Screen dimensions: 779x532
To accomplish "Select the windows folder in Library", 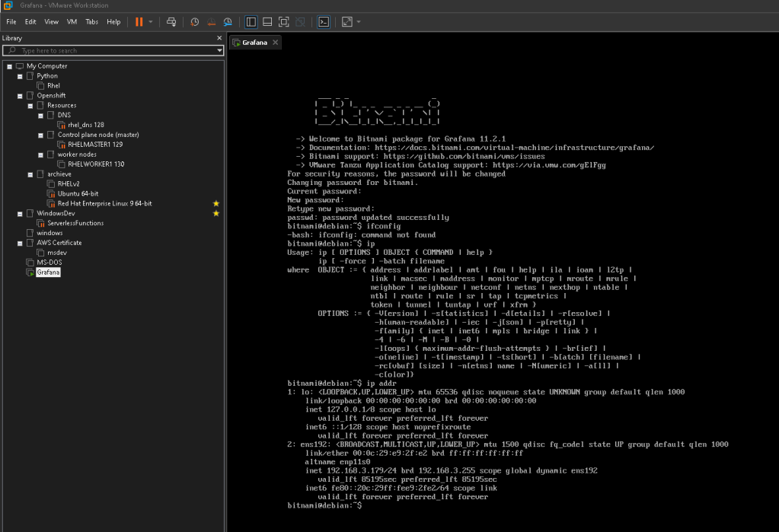I will (x=49, y=233).
